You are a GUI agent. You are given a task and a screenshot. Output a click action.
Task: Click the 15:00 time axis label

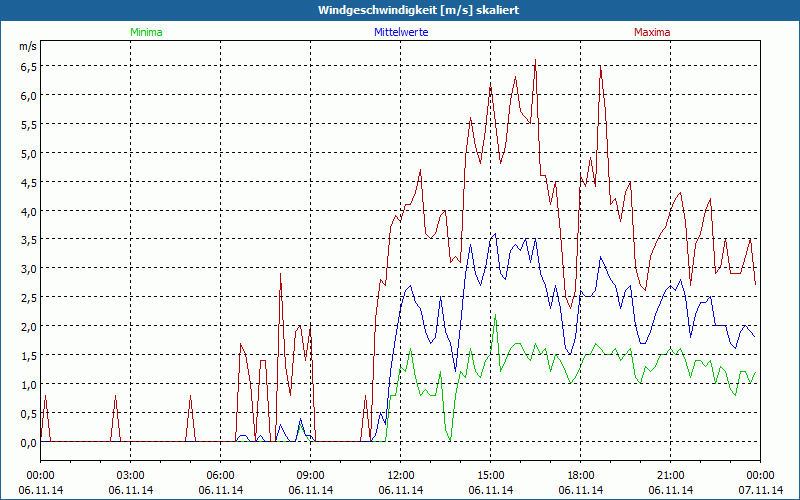pos(491,476)
